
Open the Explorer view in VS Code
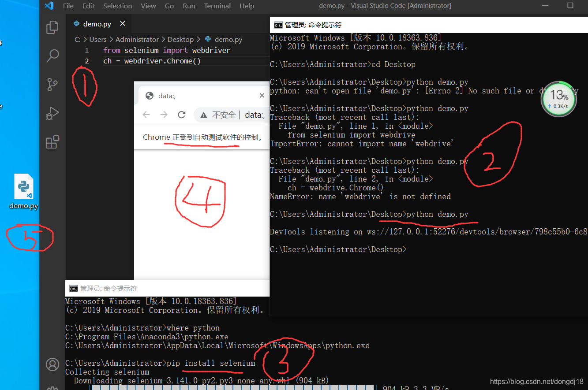(x=52, y=27)
